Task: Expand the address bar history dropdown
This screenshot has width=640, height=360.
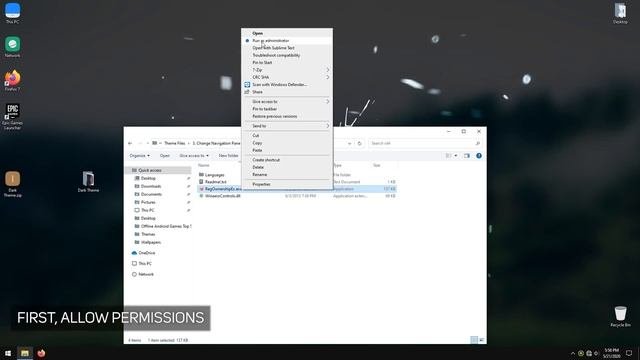Action: [x=349, y=143]
